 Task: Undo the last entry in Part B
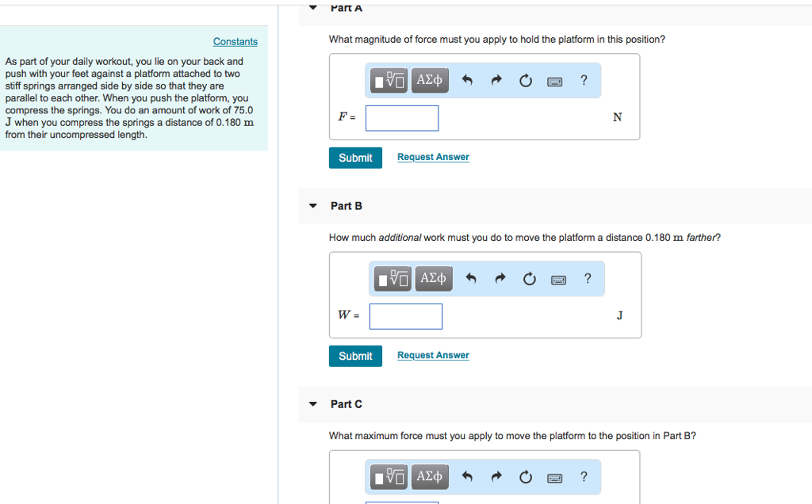pos(470,278)
